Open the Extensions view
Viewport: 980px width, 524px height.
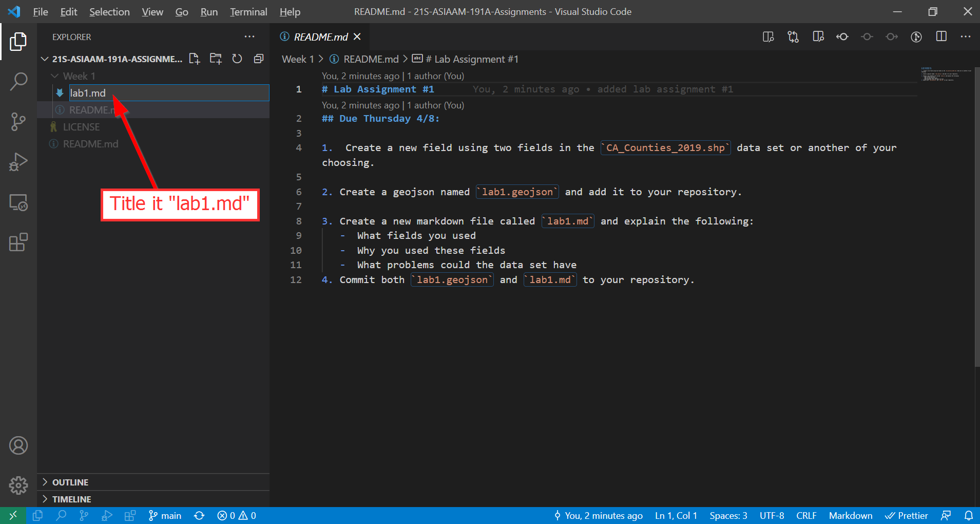coord(18,242)
